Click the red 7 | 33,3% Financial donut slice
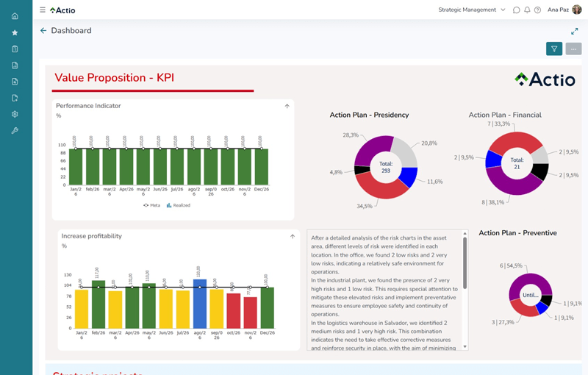The height and width of the screenshot is (375, 588). (x=516, y=140)
